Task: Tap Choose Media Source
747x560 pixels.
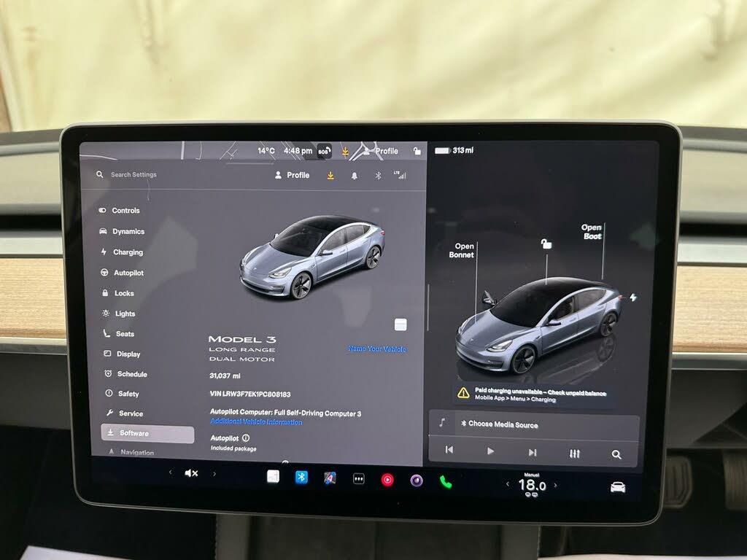Action: coord(499,424)
